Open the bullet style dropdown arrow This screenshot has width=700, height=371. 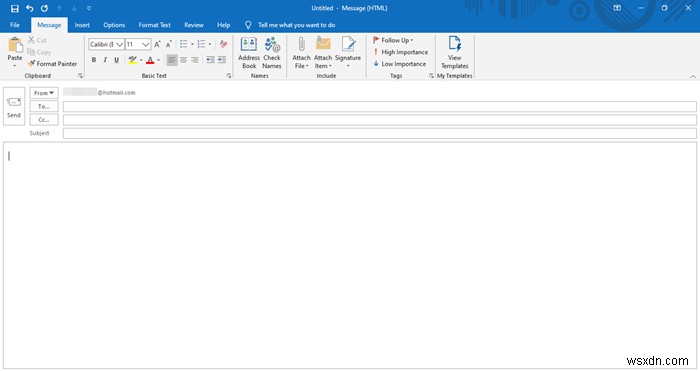(192, 44)
